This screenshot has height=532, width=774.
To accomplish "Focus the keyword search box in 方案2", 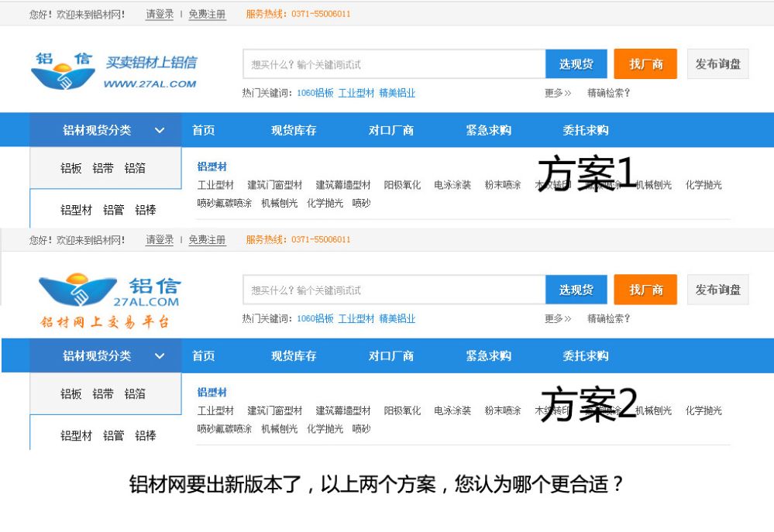I will click(x=394, y=290).
